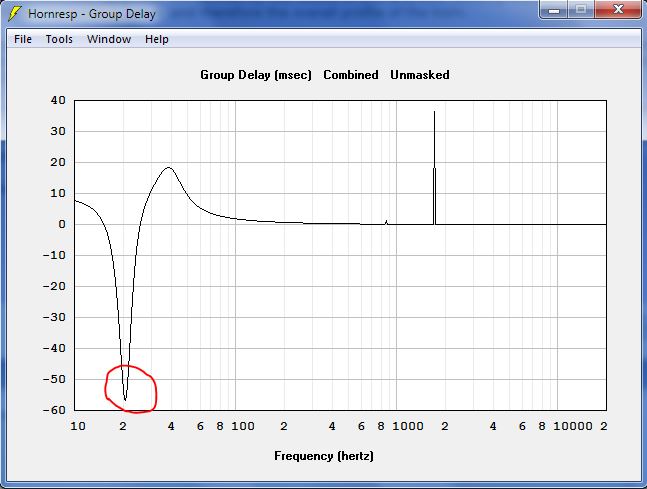Click the '10000' frequency axis label
This screenshot has width=647, height=489.
pyautogui.click(x=573, y=426)
